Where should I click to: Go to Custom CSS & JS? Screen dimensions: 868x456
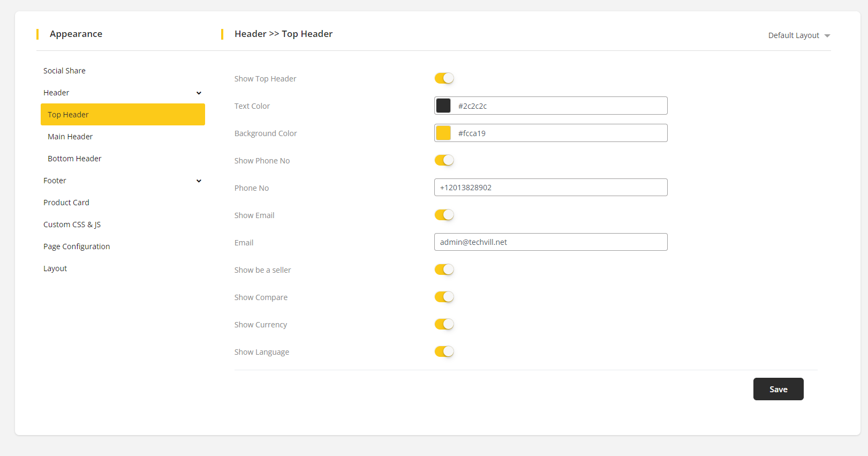click(x=72, y=225)
